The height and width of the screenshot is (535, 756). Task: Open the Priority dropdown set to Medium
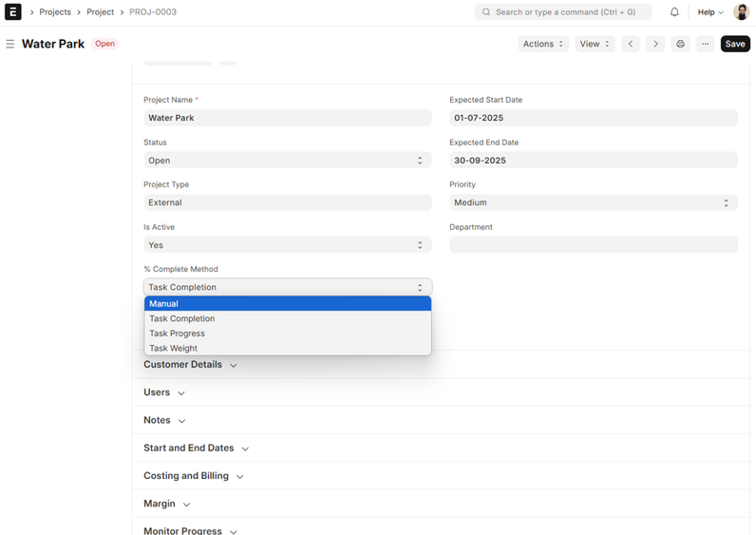[593, 202]
